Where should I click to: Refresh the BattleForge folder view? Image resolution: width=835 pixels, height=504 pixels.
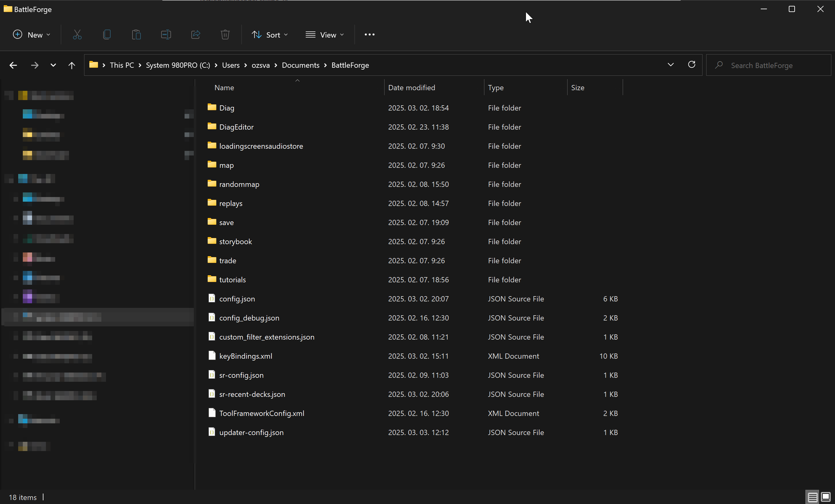pyautogui.click(x=692, y=64)
